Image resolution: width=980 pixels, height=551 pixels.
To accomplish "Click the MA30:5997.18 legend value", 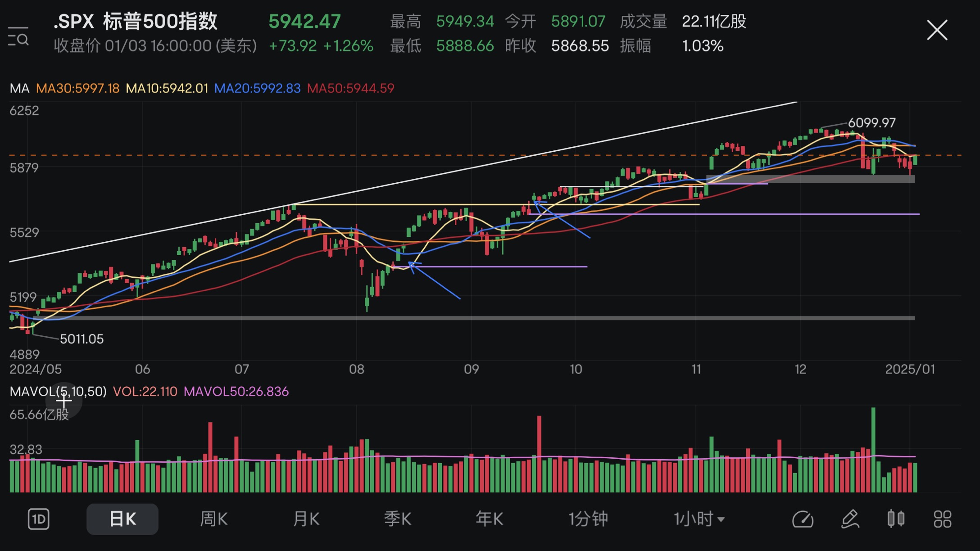I will (77, 88).
